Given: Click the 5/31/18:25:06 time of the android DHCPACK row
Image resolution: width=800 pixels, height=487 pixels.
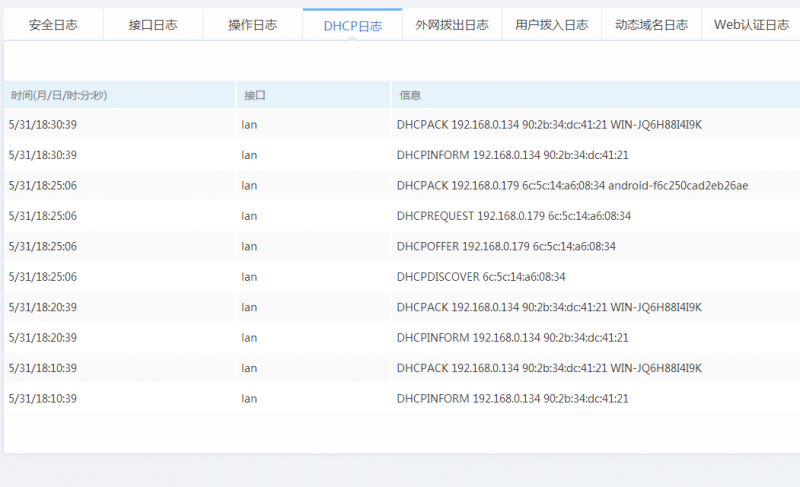Looking at the screenshot, I should pyautogui.click(x=42, y=186).
